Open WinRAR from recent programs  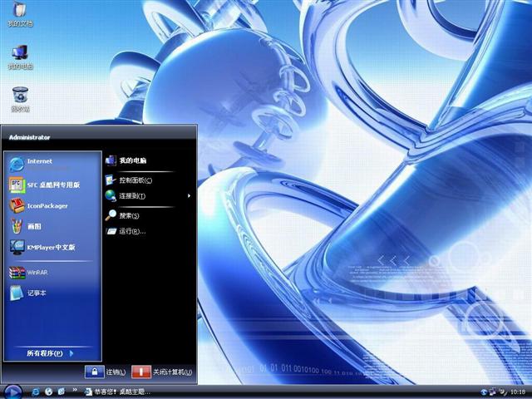tap(37, 272)
